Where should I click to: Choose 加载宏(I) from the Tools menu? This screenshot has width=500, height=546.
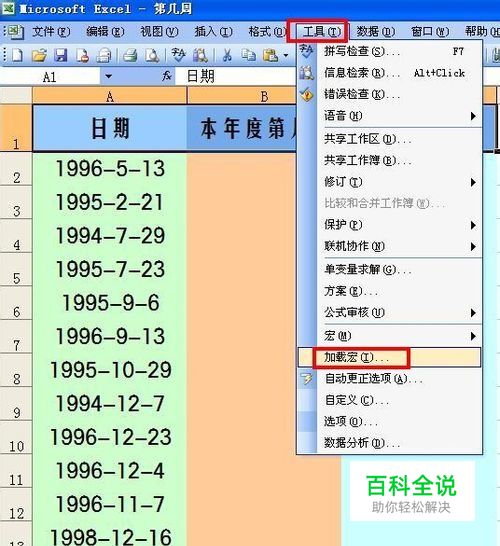(389, 357)
